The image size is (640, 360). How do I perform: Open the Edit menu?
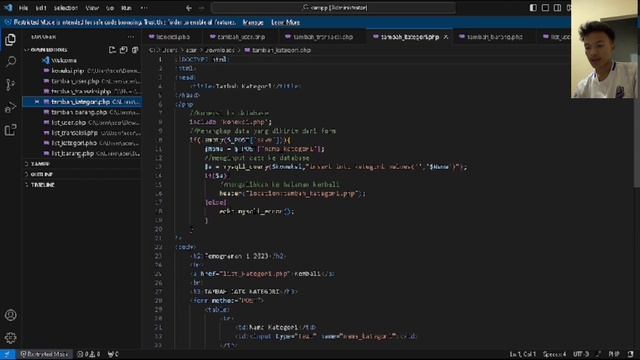(x=41, y=8)
